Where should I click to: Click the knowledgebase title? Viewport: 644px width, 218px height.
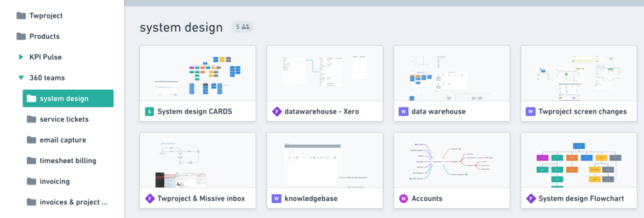coord(311,199)
